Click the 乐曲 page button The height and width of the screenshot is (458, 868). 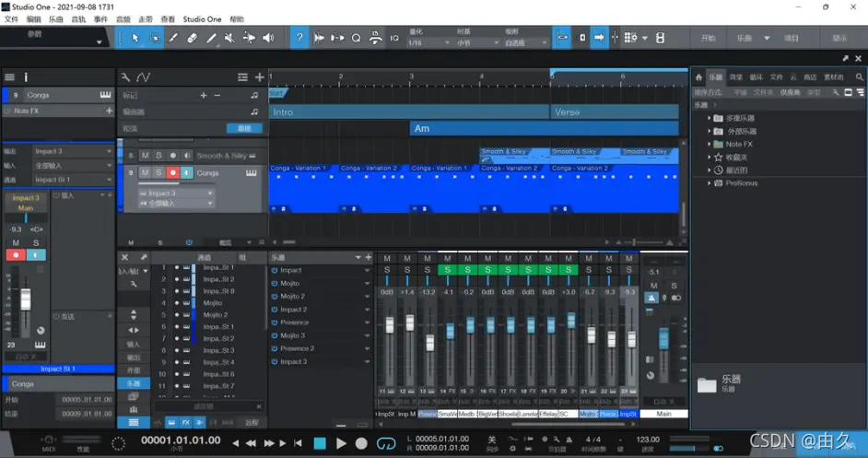(745, 38)
